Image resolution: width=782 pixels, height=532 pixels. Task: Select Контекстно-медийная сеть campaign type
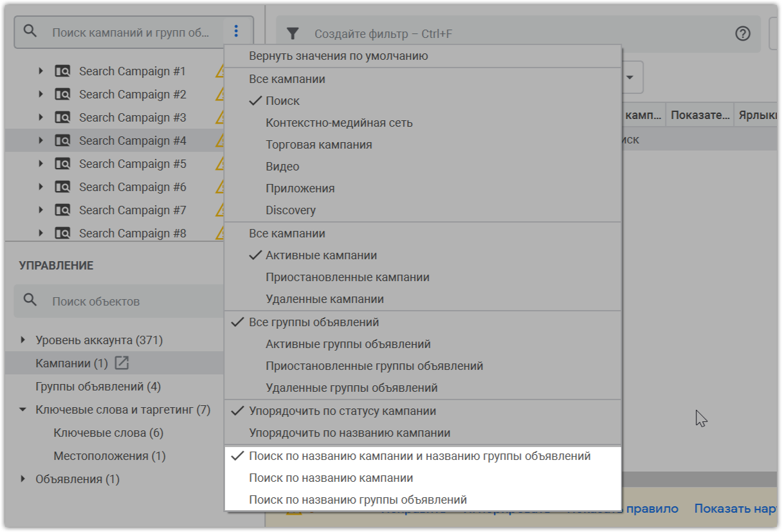[339, 123]
